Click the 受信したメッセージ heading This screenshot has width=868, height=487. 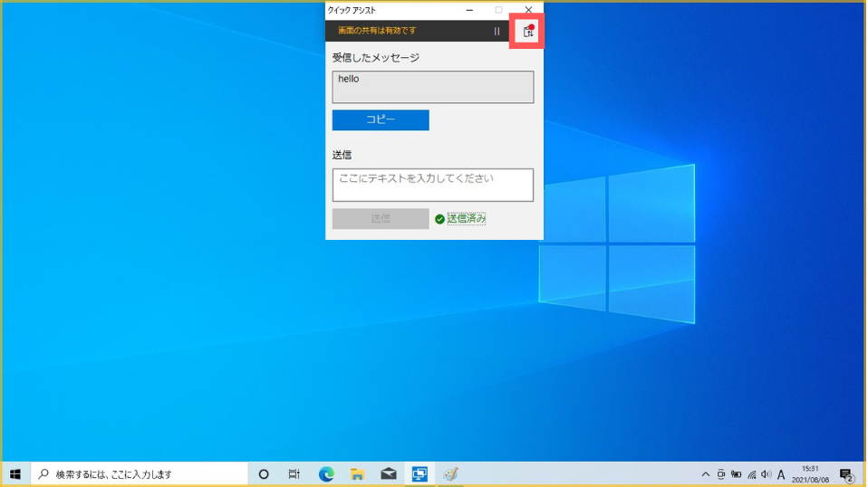pos(376,58)
